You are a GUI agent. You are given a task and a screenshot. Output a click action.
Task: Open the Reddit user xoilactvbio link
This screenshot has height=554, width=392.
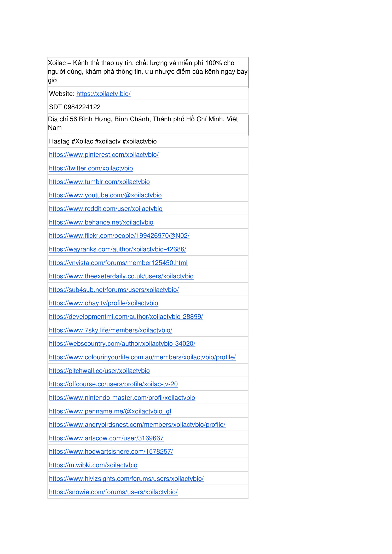point(106,209)
